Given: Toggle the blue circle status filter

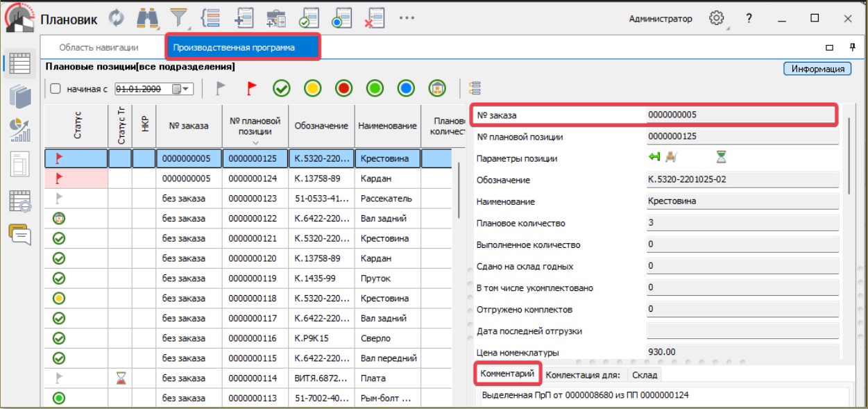Looking at the screenshot, I should tap(406, 88).
